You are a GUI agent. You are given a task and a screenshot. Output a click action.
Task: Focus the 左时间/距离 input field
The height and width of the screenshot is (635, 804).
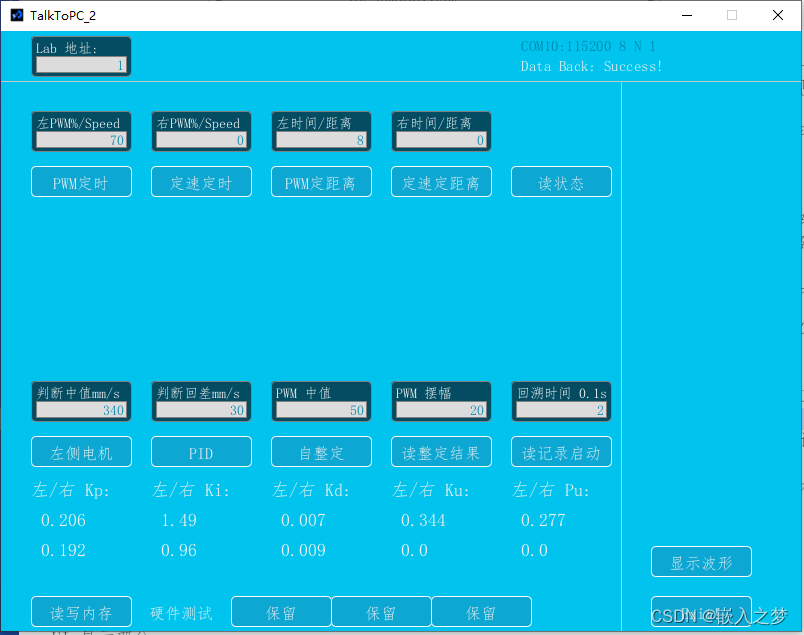coord(321,140)
